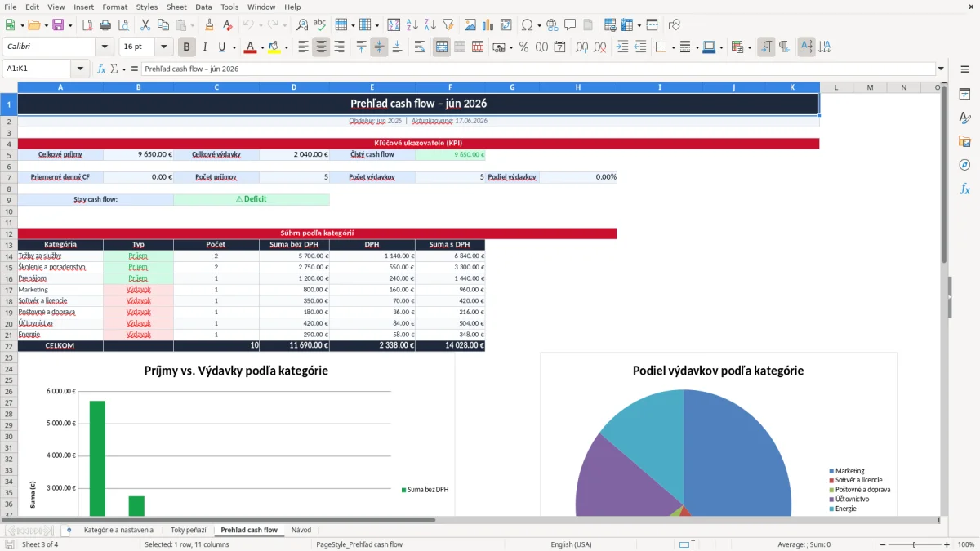
Task: Sort descending with the Z-A icon
Action: [x=430, y=25]
